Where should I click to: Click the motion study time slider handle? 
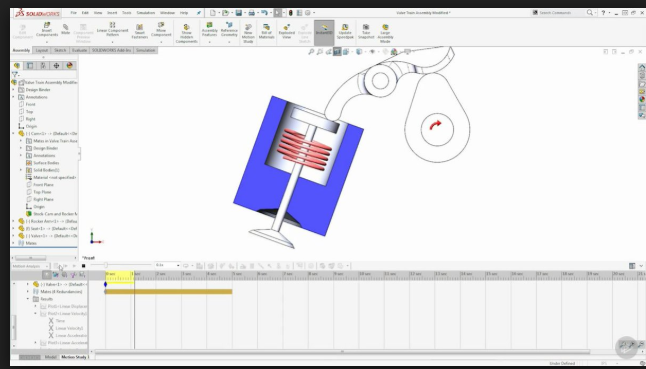pos(106,265)
